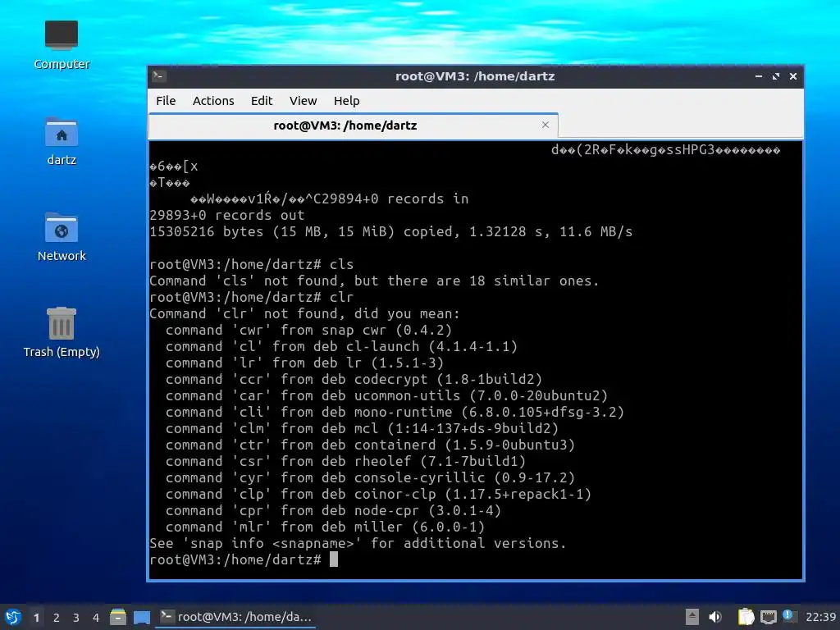Click the '15305216 bytes' copied output line
Image resolution: width=840 pixels, height=630 pixels.
pos(390,231)
